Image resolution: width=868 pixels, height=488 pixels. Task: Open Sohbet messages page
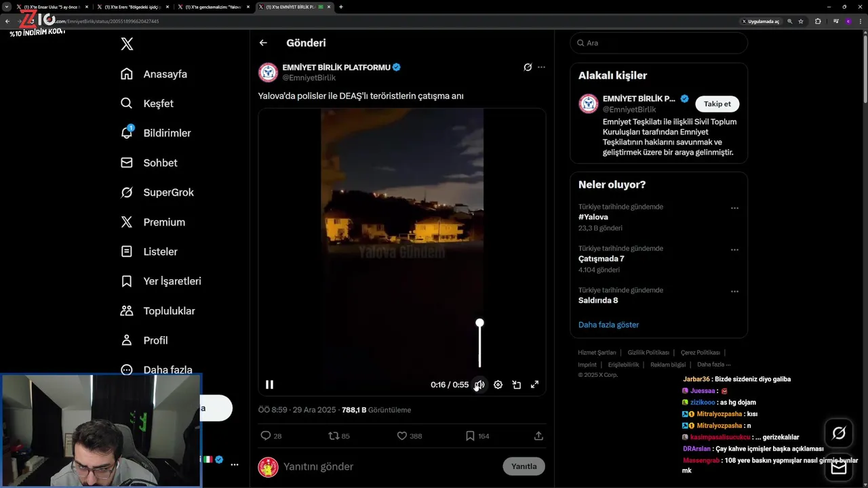point(149,163)
